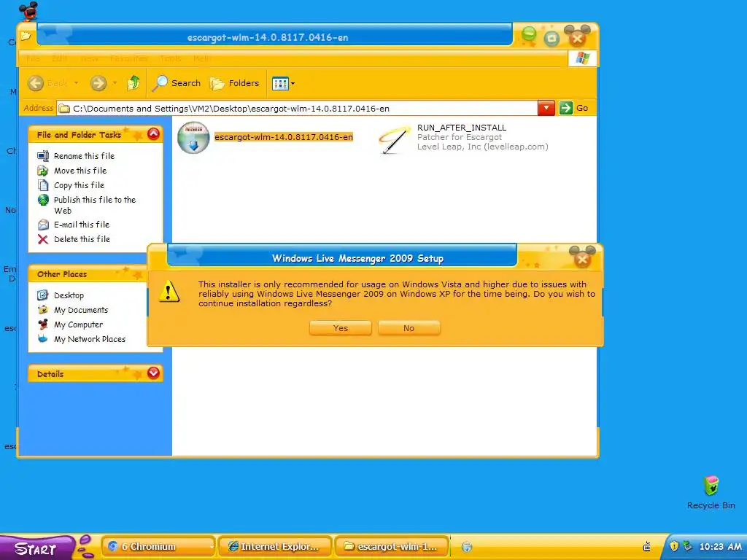Open the Search pane in Explorer
The height and width of the screenshot is (560, 747).
(177, 83)
